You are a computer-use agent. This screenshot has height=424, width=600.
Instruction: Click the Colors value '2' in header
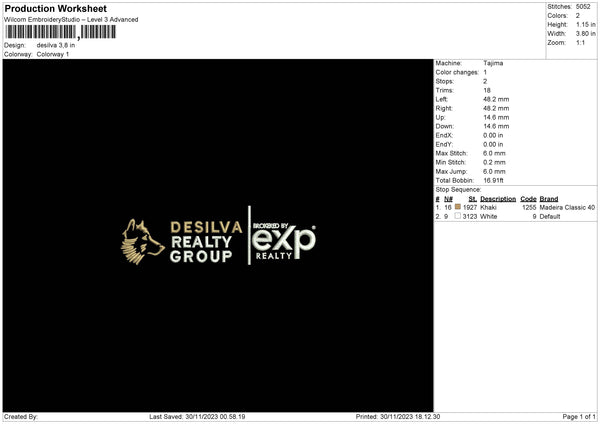coord(578,16)
